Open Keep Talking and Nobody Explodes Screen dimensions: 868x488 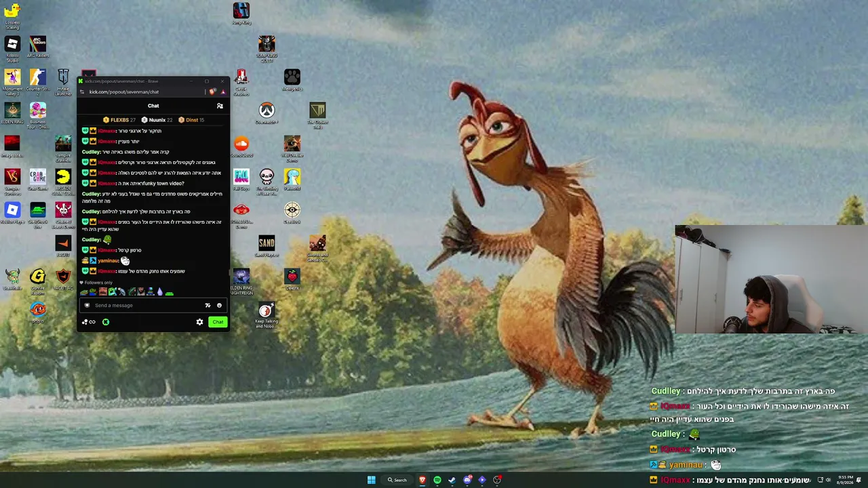267,314
